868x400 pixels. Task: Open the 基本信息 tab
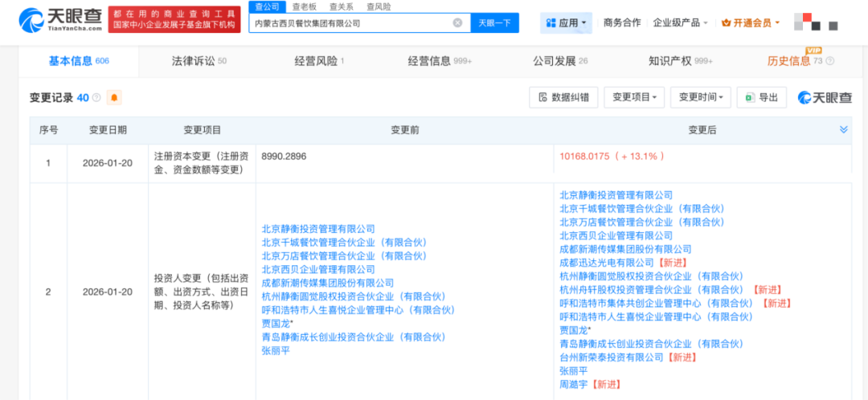tap(79, 61)
